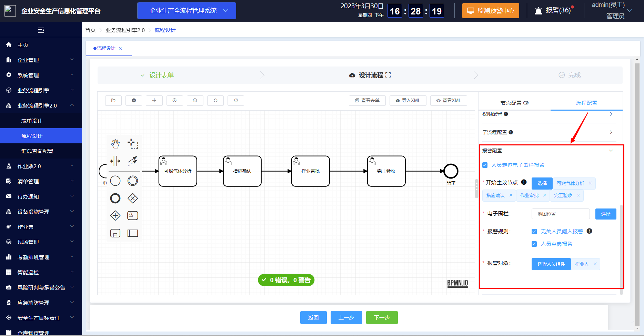This screenshot has height=336, width=644.
Task: Switch to 节点配置 tab
Action: 514,103
